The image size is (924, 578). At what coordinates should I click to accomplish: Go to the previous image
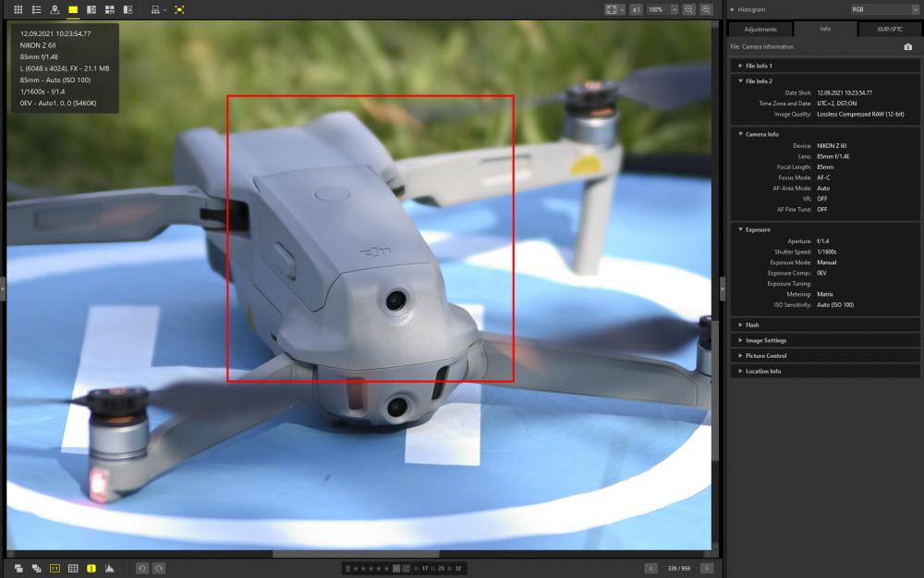coord(650,568)
